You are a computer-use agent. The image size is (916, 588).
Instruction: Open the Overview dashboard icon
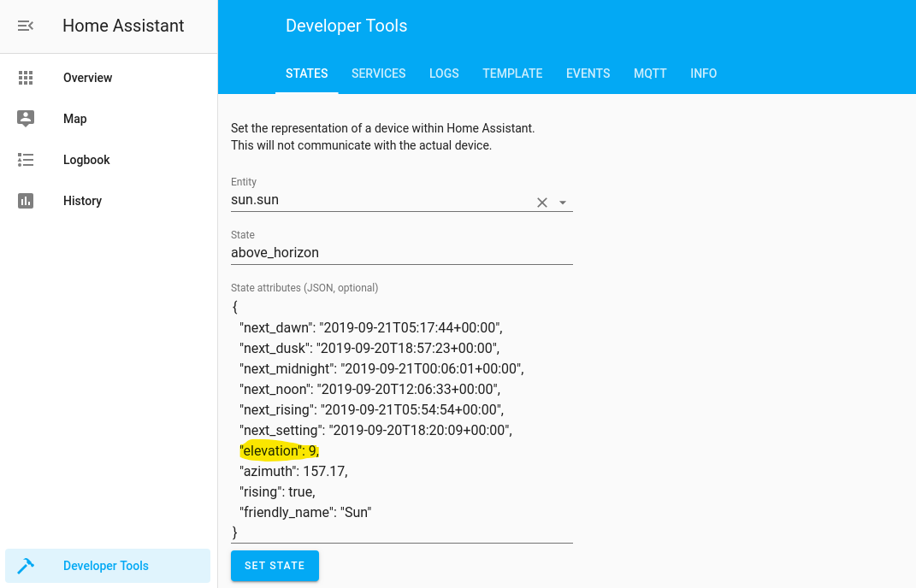tap(26, 78)
